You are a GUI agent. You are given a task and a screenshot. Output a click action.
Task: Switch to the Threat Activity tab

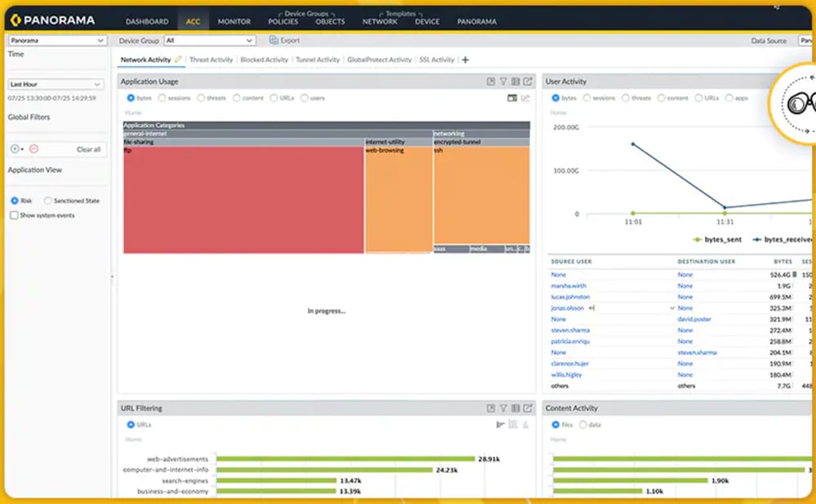[211, 60]
